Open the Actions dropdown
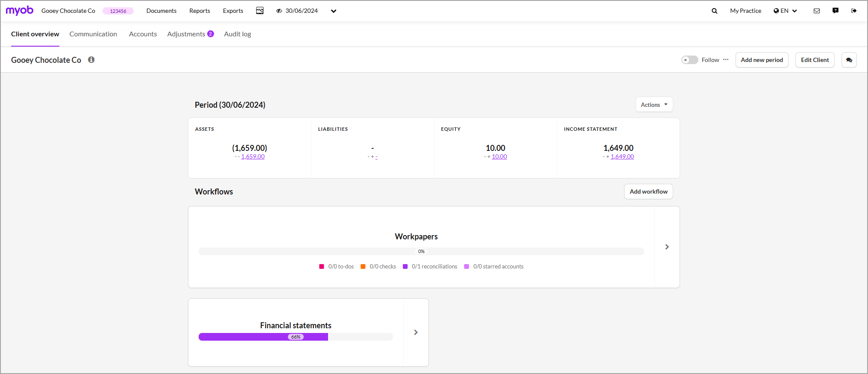The width and height of the screenshot is (868, 374). [x=654, y=105]
